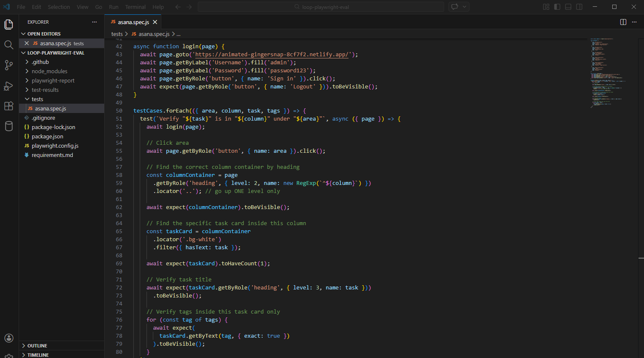Open the Accounts icon at the bottom
The image size is (644, 358).
click(x=8, y=338)
